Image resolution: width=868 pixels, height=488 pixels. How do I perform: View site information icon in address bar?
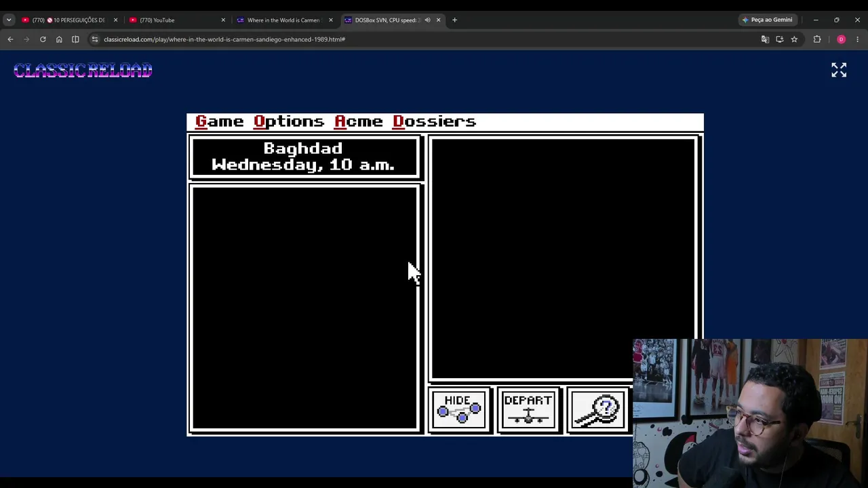coord(95,39)
